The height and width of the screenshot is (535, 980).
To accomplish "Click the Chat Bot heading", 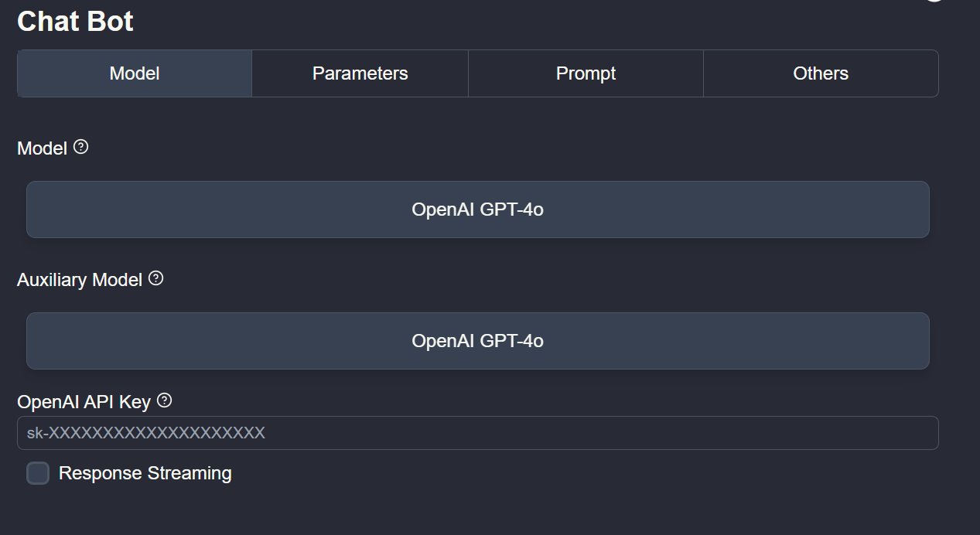I will tap(75, 22).
